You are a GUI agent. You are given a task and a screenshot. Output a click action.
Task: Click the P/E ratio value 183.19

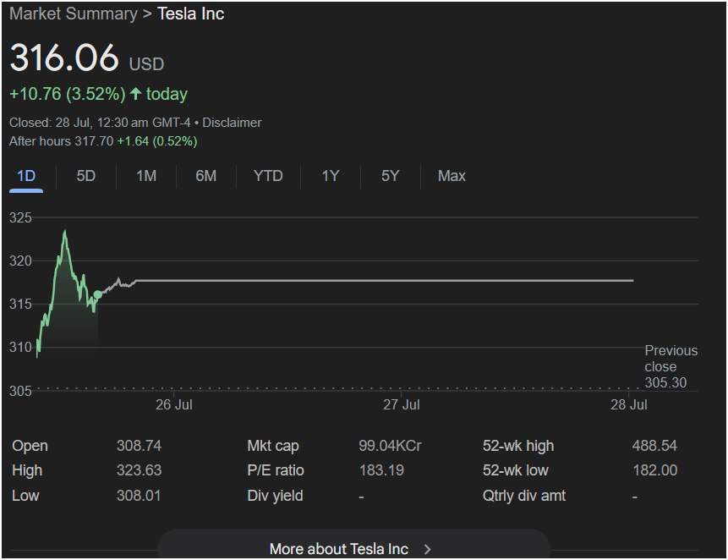coord(381,470)
